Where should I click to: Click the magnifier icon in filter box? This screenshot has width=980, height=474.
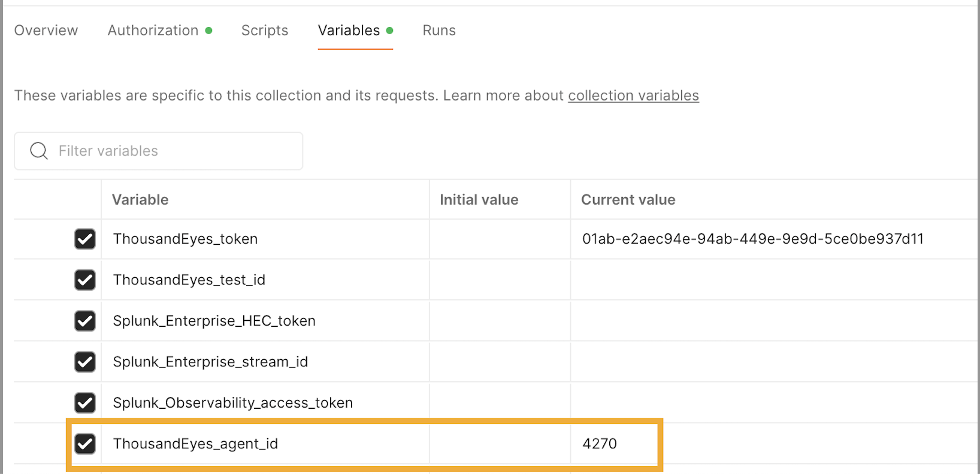39,151
